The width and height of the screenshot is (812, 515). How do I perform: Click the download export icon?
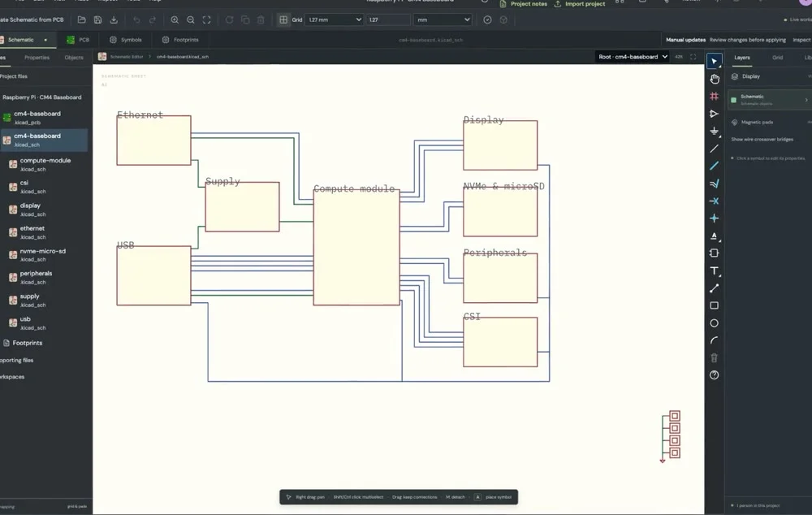pyautogui.click(x=114, y=19)
